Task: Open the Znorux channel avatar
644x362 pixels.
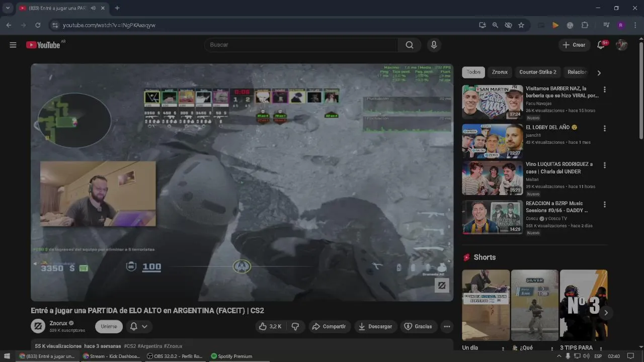Action: coord(38,326)
